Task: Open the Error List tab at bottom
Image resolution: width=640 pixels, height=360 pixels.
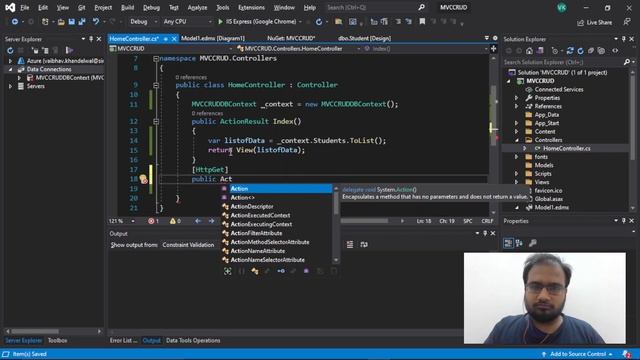Action: (123, 340)
